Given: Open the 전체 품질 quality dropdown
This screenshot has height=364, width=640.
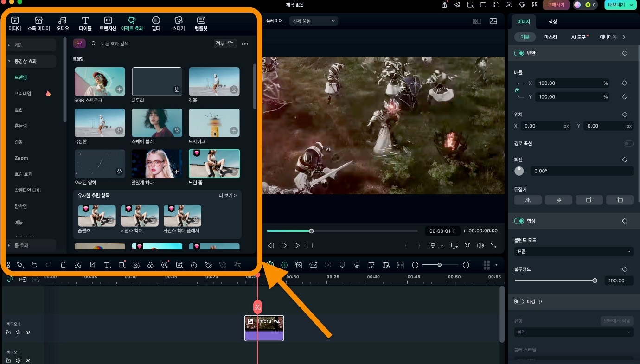Looking at the screenshot, I should [314, 21].
